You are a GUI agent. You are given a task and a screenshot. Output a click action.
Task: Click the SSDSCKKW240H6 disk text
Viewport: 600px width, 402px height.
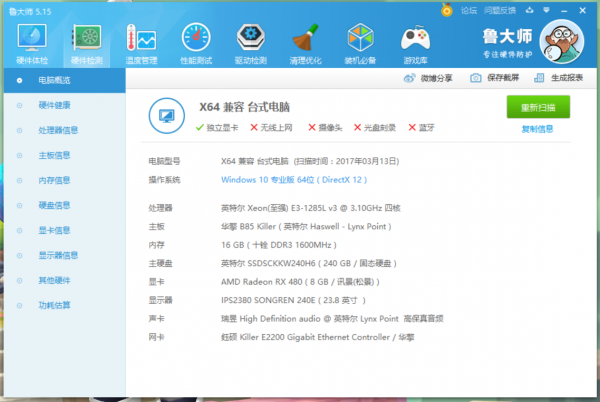[x=308, y=263]
